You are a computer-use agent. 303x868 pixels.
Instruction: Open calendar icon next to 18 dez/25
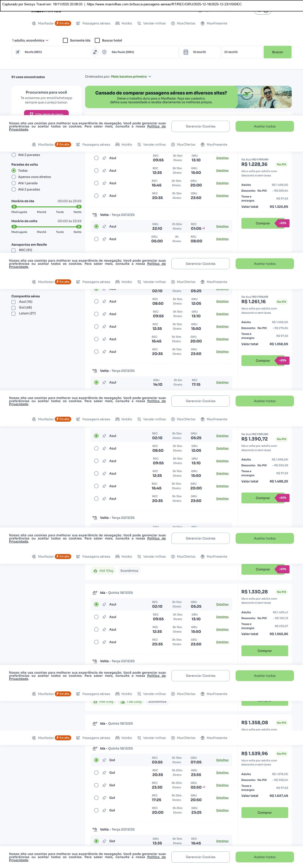pos(186,52)
